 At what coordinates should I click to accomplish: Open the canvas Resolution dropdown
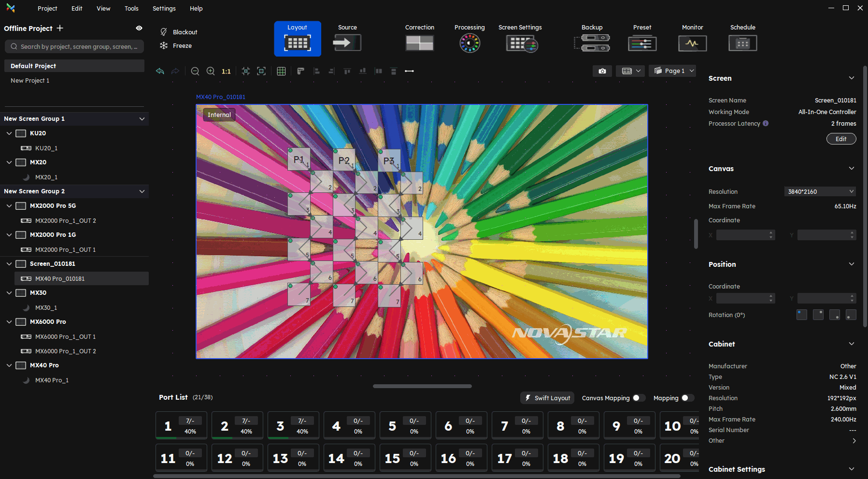(x=820, y=191)
